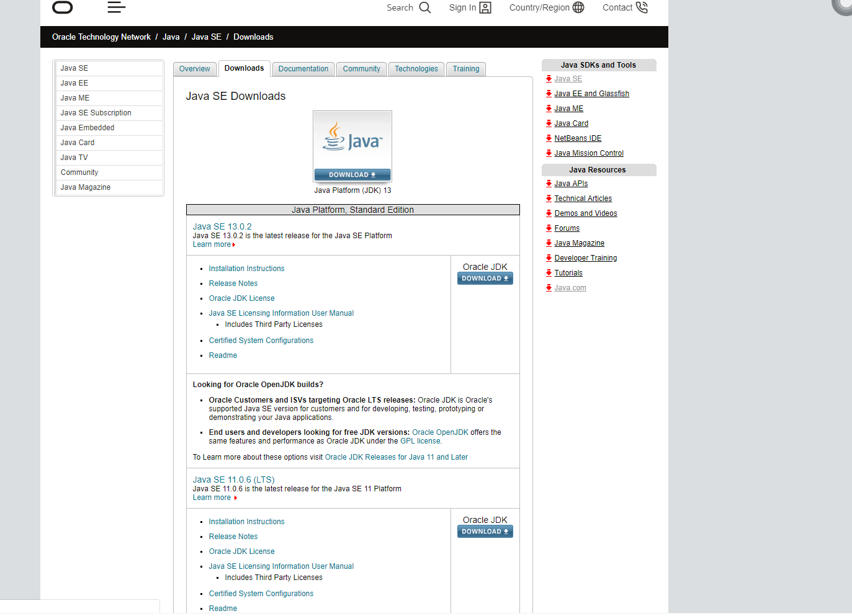Click Oracle Technology Network breadcrumb
852x616 pixels.
(x=101, y=37)
